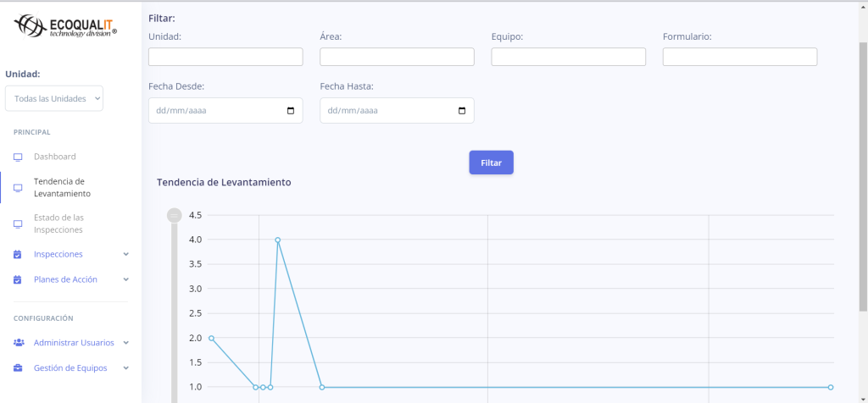Click the Ecoqualit logo
The height and width of the screenshot is (403, 868).
click(66, 26)
